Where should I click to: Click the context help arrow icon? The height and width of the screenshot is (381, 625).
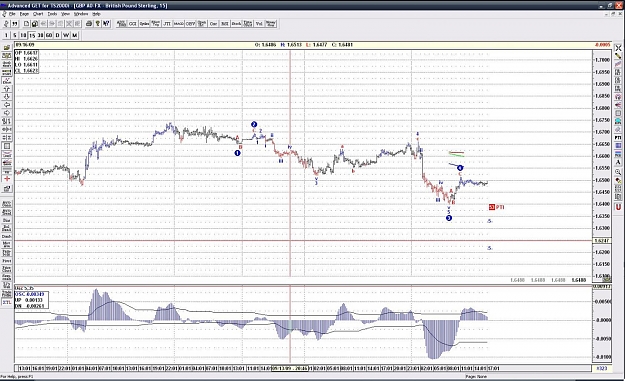[106, 24]
